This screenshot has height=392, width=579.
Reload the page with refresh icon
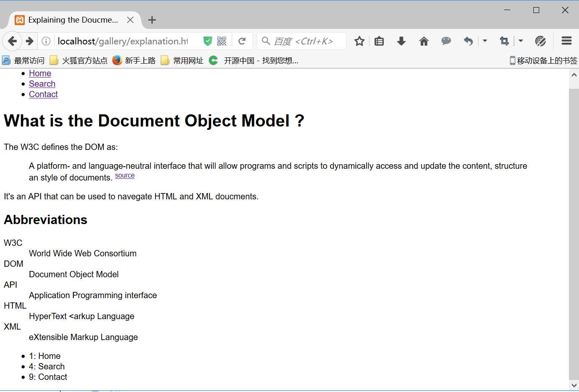click(242, 41)
